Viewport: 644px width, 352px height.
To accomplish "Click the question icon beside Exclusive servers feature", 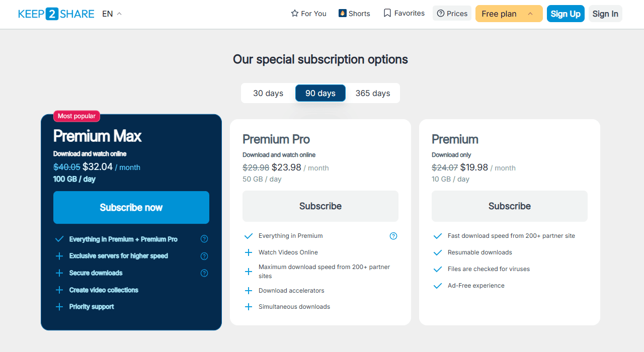I will (204, 256).
